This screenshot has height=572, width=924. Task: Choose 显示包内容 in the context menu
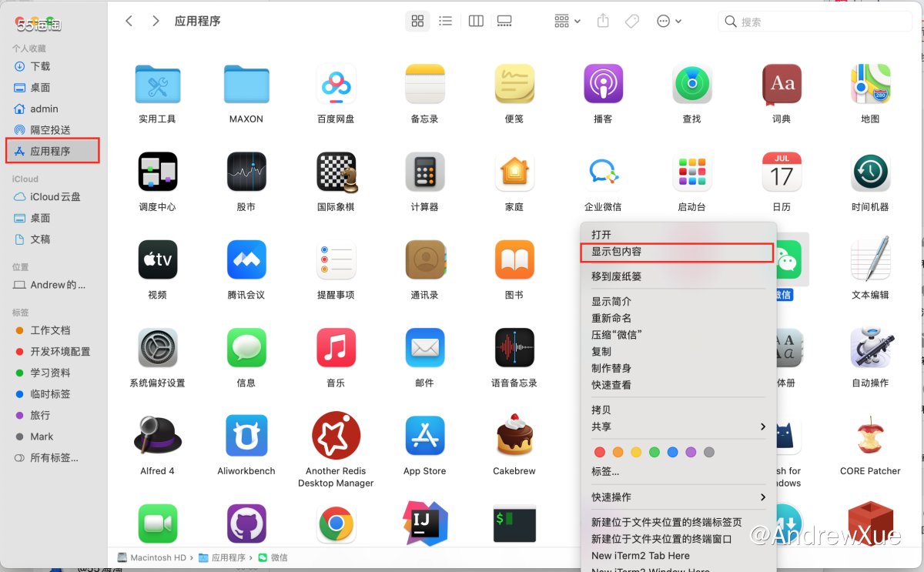pos(678,252)
